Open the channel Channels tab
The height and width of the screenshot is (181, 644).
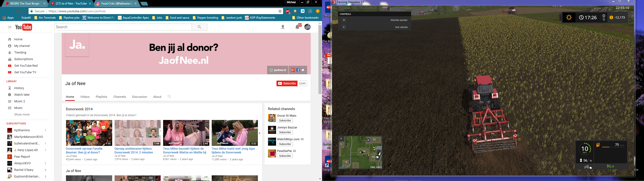coord(120,97)
